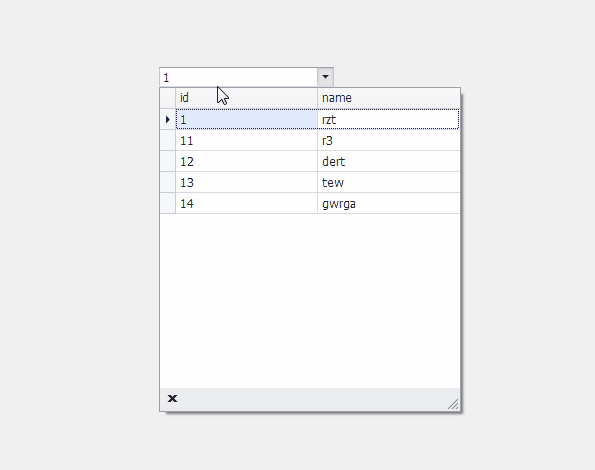Open the lookup dropdown arrow
Viewport: 595px width, 470px height.
325,77
